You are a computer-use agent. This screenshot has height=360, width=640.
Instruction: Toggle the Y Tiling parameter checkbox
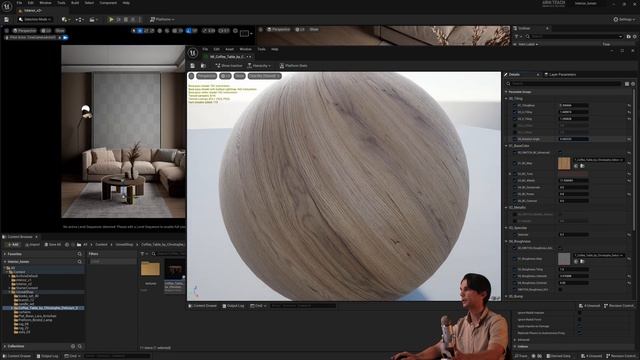(515, 119)
